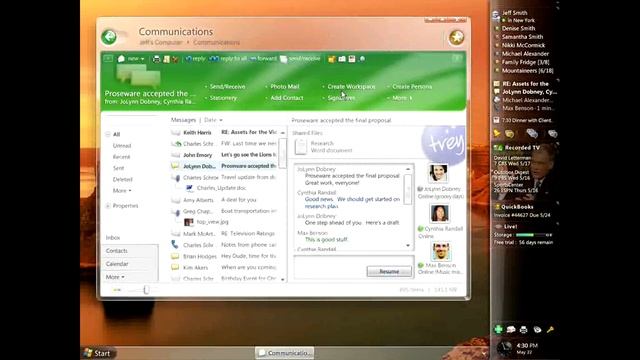Click the gold star favorites button
The image size is (640, 360).
click(x=456, y=38)
